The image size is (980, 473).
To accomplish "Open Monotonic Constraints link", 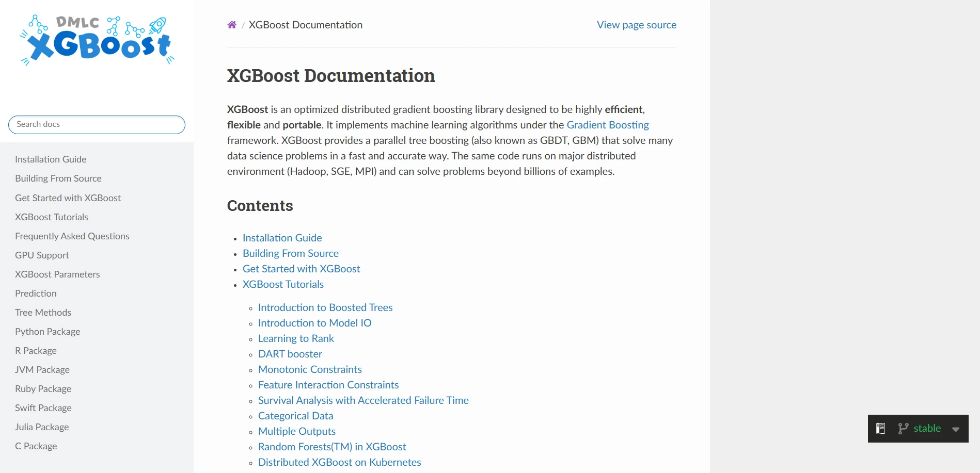I will (310, 369).
